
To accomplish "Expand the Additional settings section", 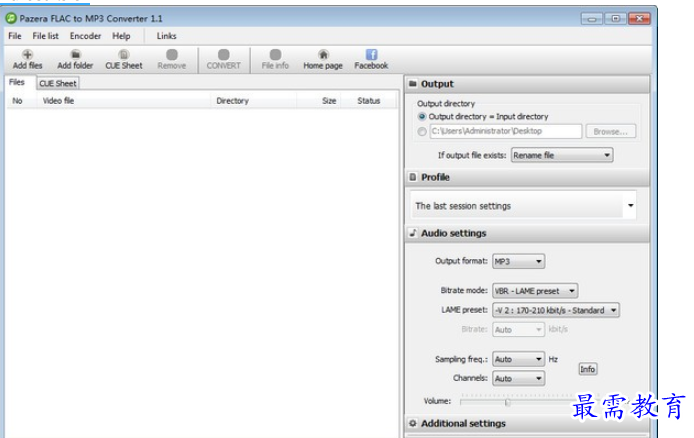I will point(528,423).
